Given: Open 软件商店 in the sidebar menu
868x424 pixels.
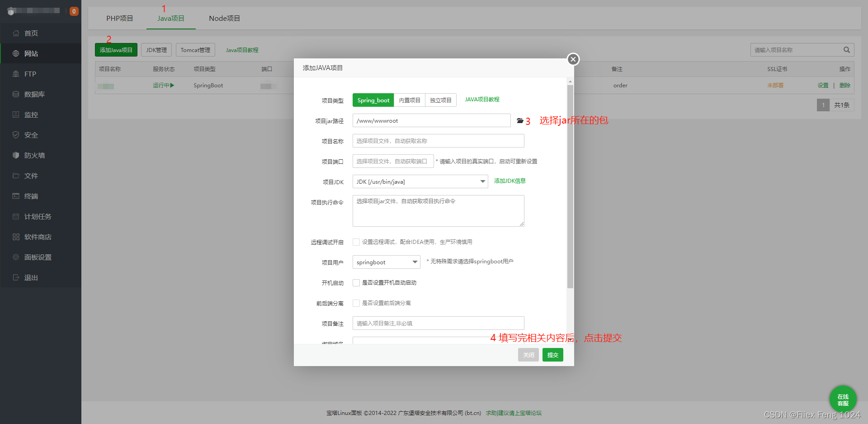Looking at the screenshot, I should coord(41,237).
